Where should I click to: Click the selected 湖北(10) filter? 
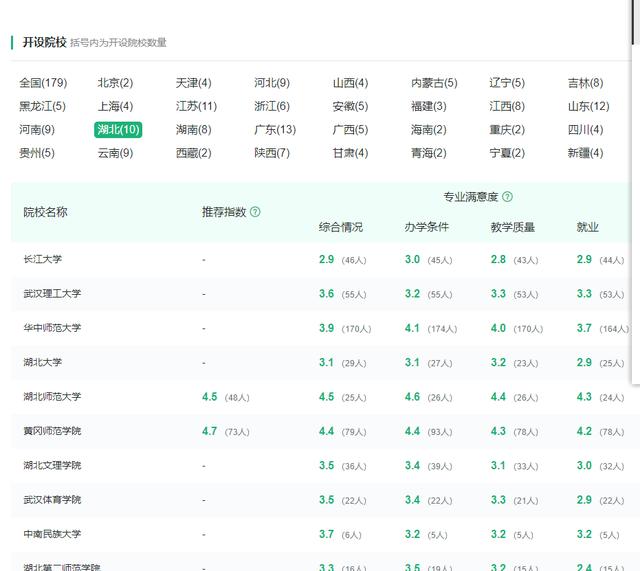[118, 129]
